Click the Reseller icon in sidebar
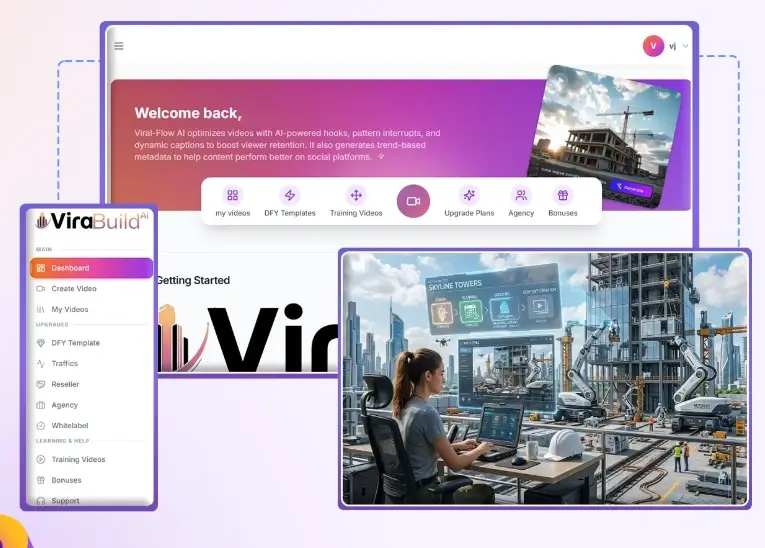This screenshot has height=548, width=765. pyautogui.click(x=41, y=385)
